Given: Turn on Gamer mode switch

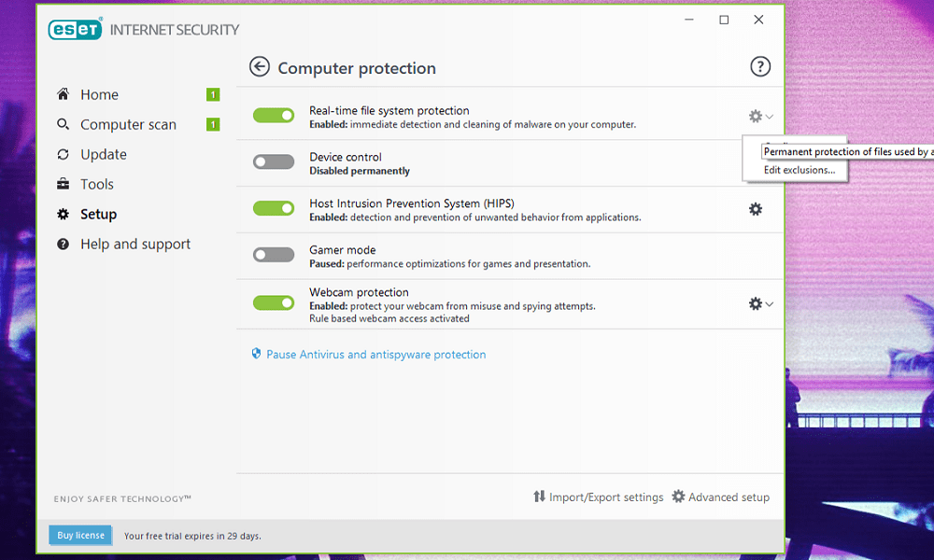Looking at the screenshot, I should click(274, 255).
